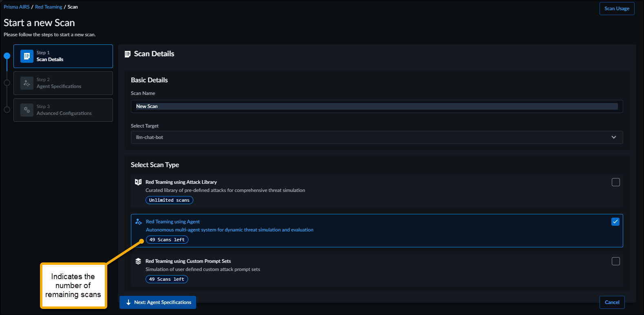Click the Step 1 Scan Details icon
644x315 pixels.
[x=27, y=56]
